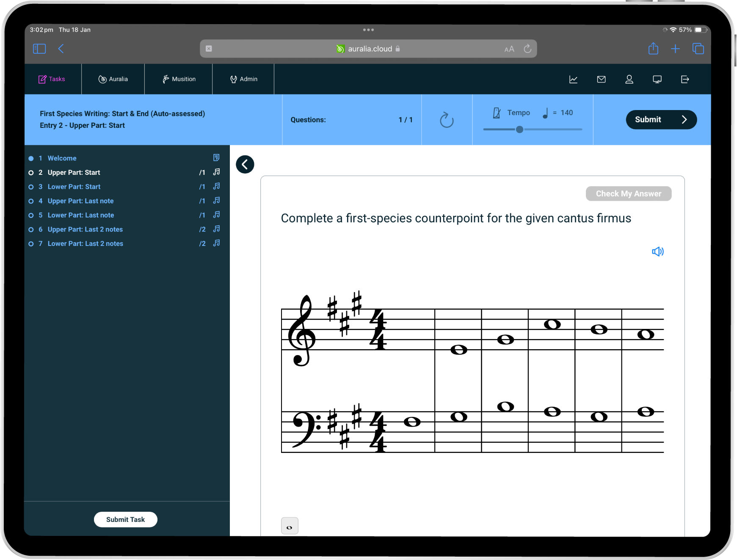Image resolution: width=737 pixels, height=560 pixels.
Task: Open the user profile icon
Action: coord(629,79)
